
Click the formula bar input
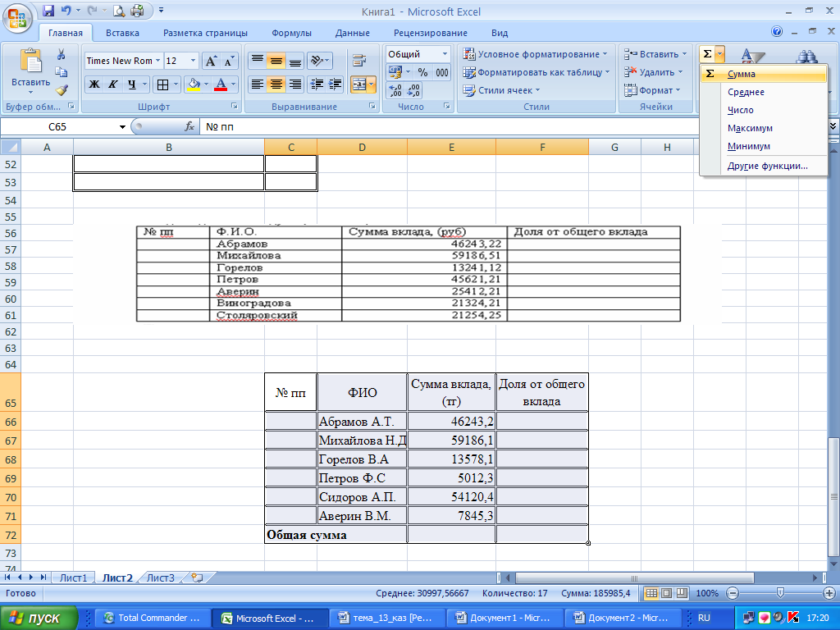449,127
